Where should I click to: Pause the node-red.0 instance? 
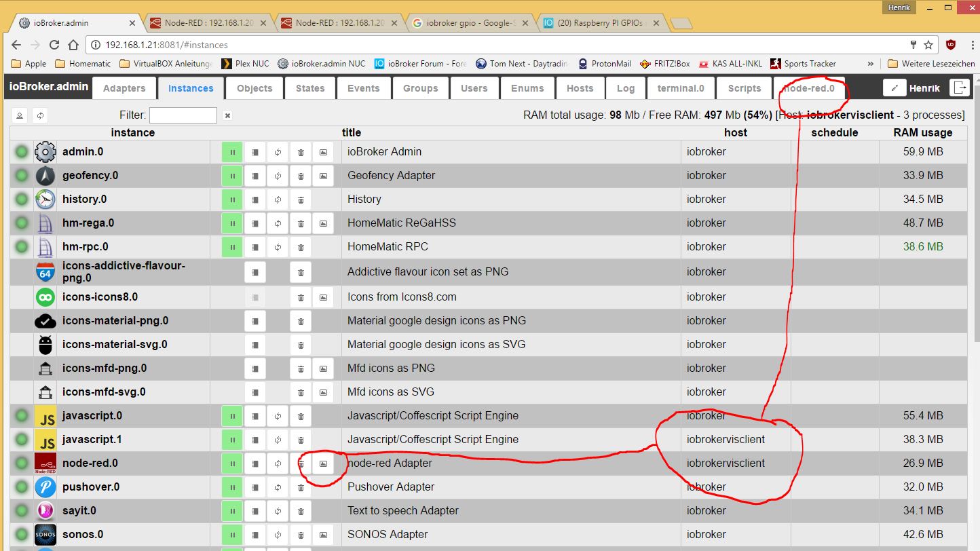(x=232, y=463)
